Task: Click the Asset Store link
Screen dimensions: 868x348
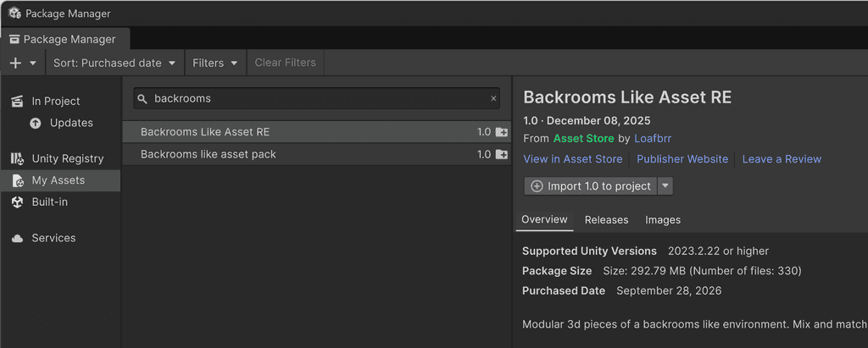Action: tap(583, 138)
